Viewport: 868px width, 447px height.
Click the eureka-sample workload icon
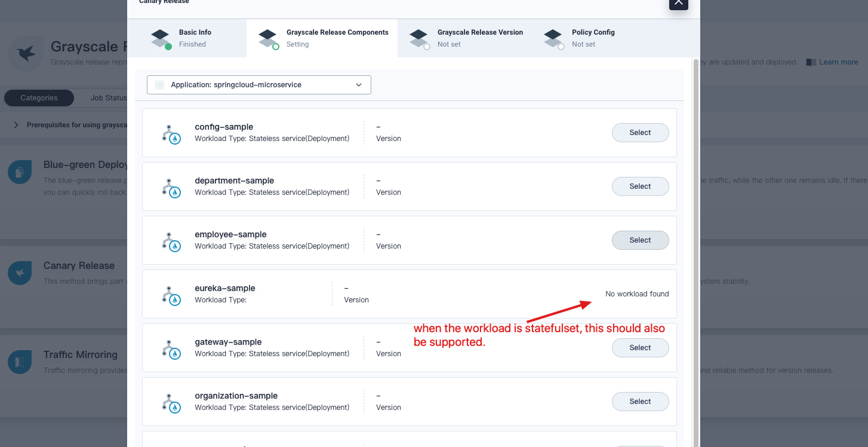(173, 293)
